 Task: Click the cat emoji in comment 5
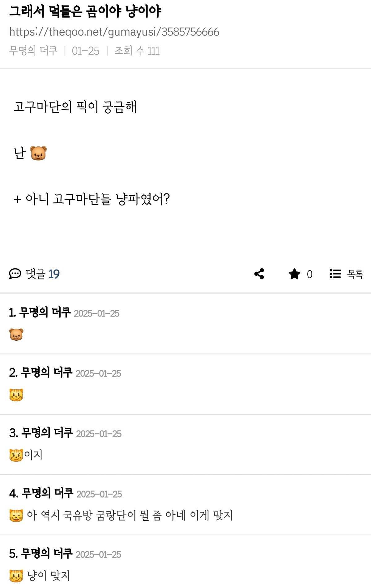16,576
